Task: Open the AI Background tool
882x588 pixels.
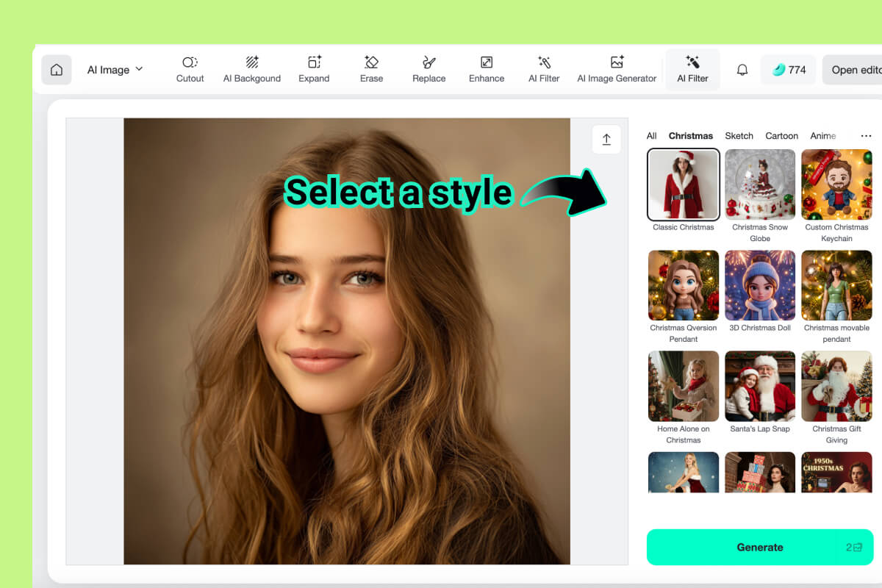Action: tap(252, 70)
